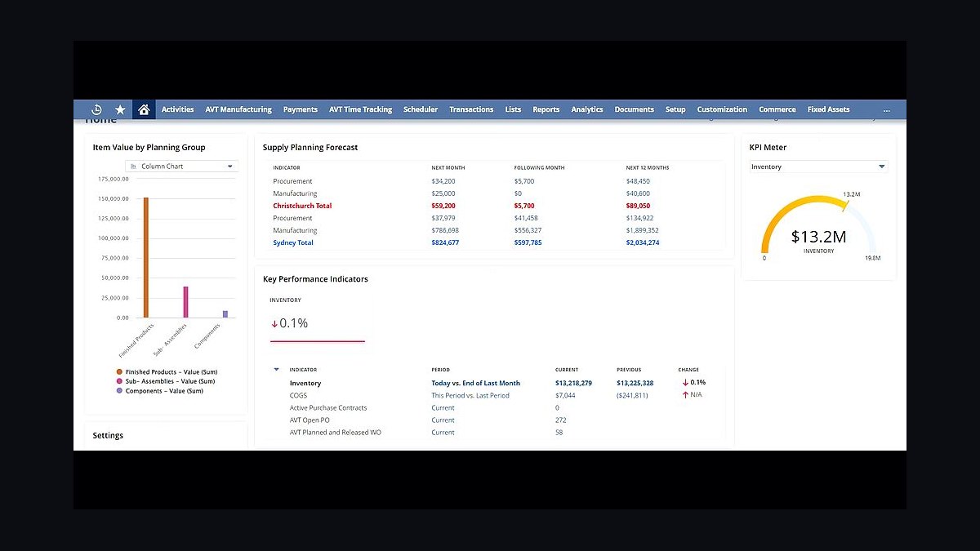
Task: Open the AVT Manufacturing menu
Action: (238, 109)
